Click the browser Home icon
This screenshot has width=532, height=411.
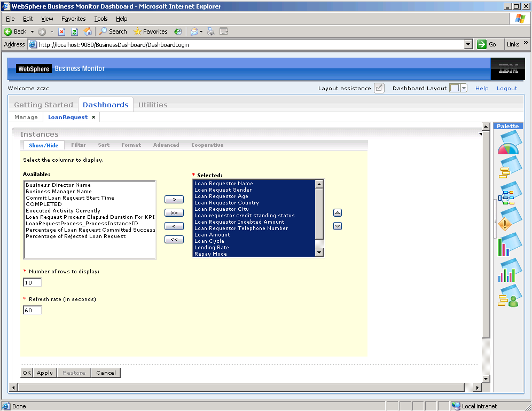[x=88, y=31]
